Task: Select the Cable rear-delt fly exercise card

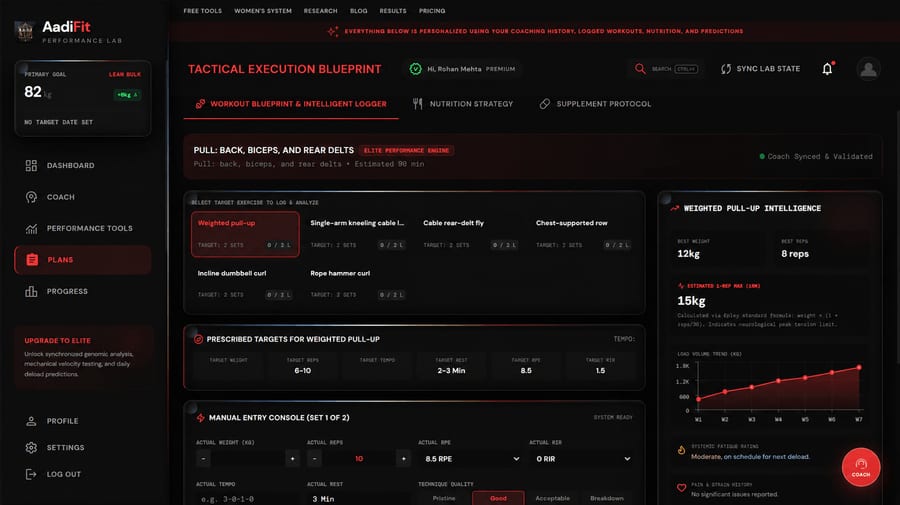Action: pos(471,234)
